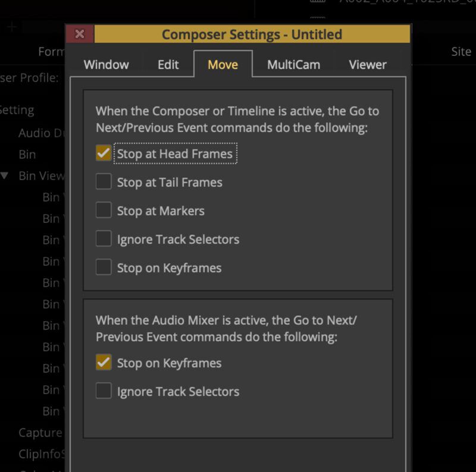
Task: Disable Stop on Keyframes for Audio Mixer
Action: [103, 363]
